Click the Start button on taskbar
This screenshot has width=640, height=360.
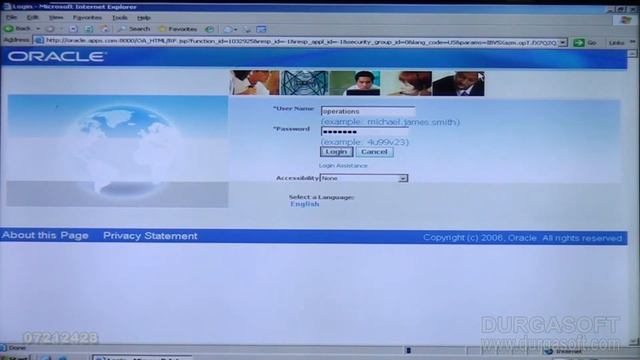(14, 358)
